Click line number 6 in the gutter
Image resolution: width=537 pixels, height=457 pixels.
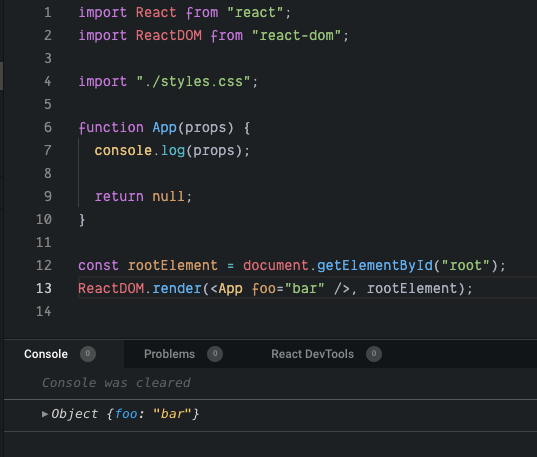pyautogui.click(x=48, y=127)
